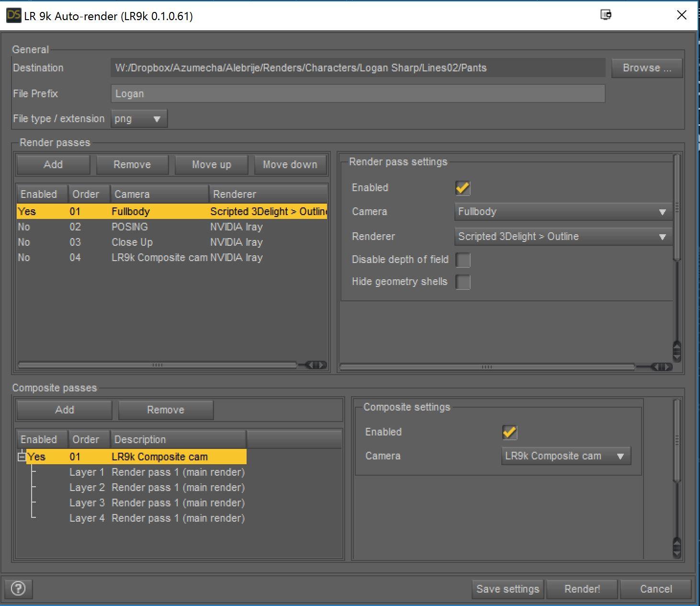Select render pass 04 LR9k Composite cam row

172,258
